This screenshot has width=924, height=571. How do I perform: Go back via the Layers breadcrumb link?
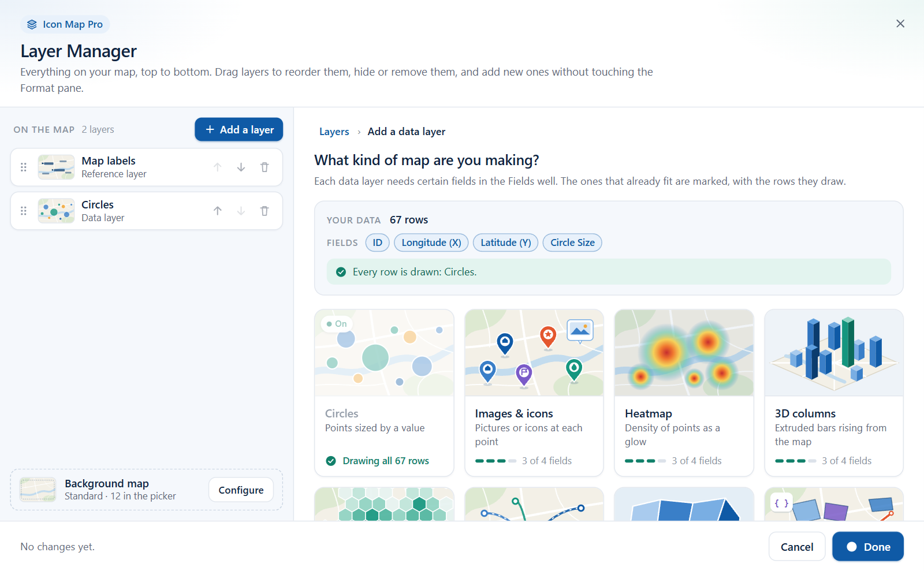[334, 132]
